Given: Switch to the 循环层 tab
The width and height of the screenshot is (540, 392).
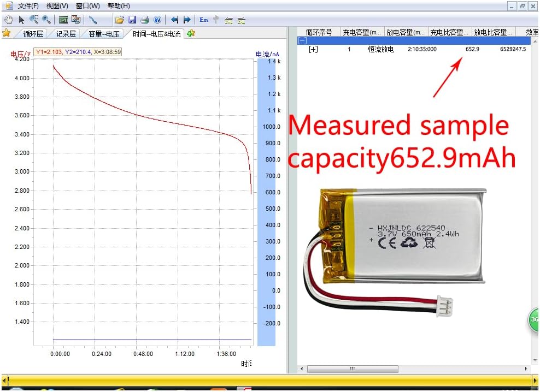Looking at the screenshot, I should [x=33, y=33].
